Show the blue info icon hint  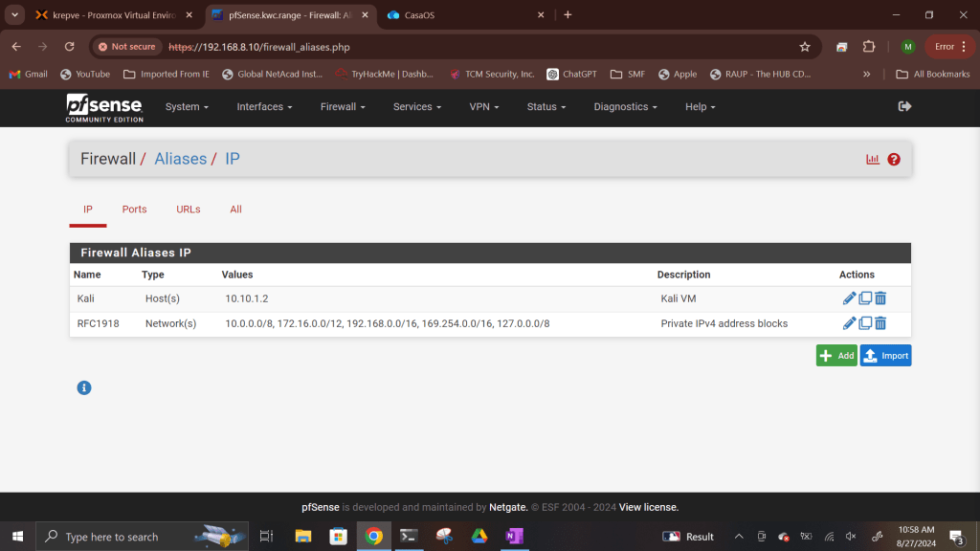point(84,387)
